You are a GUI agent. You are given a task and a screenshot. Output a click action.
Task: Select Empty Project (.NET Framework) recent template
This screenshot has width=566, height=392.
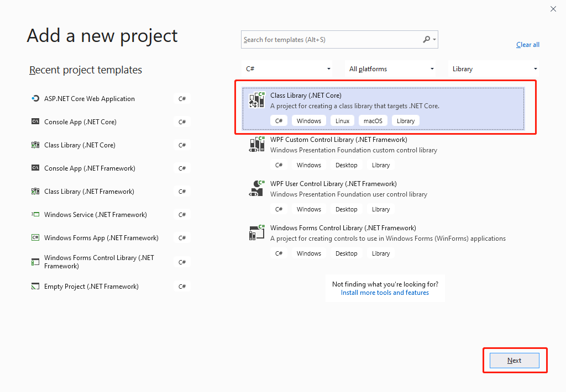(110, 287)
